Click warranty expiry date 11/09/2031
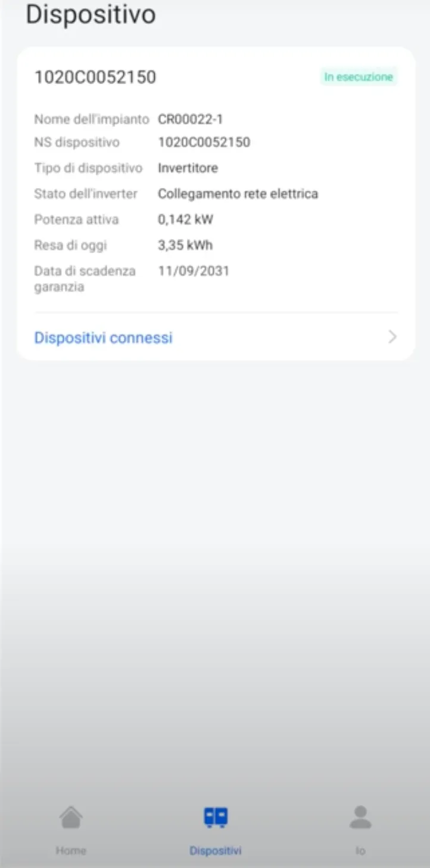 coord(194,271)
